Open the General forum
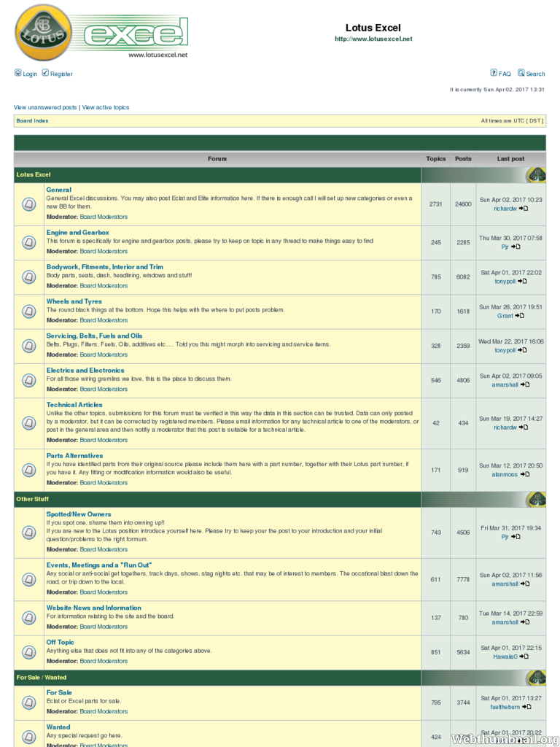560x747 pixels. 58,190
